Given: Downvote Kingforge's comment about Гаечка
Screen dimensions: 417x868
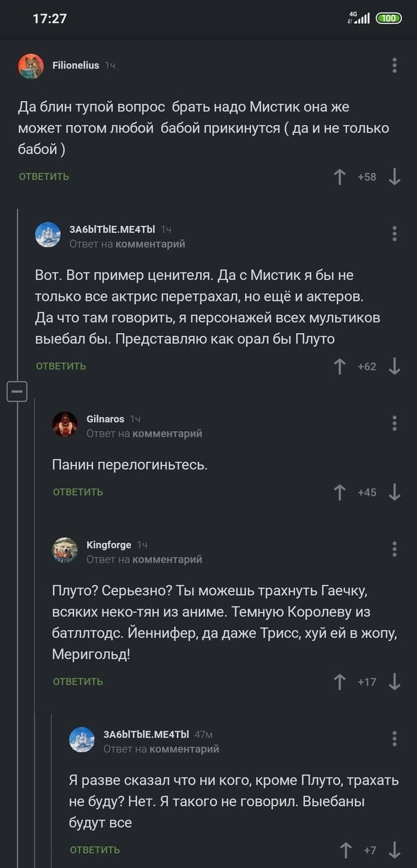Looking at the screenshot, I should coord(394,681).
